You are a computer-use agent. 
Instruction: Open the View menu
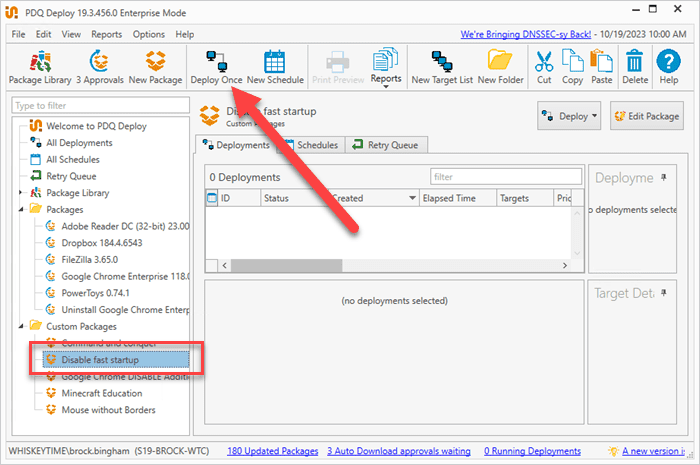(x=71, y=34)
